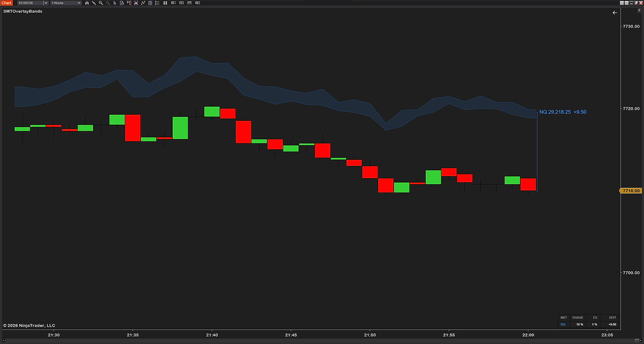Open the ES DEC26 instrument selector dropdown

point(45,3)
